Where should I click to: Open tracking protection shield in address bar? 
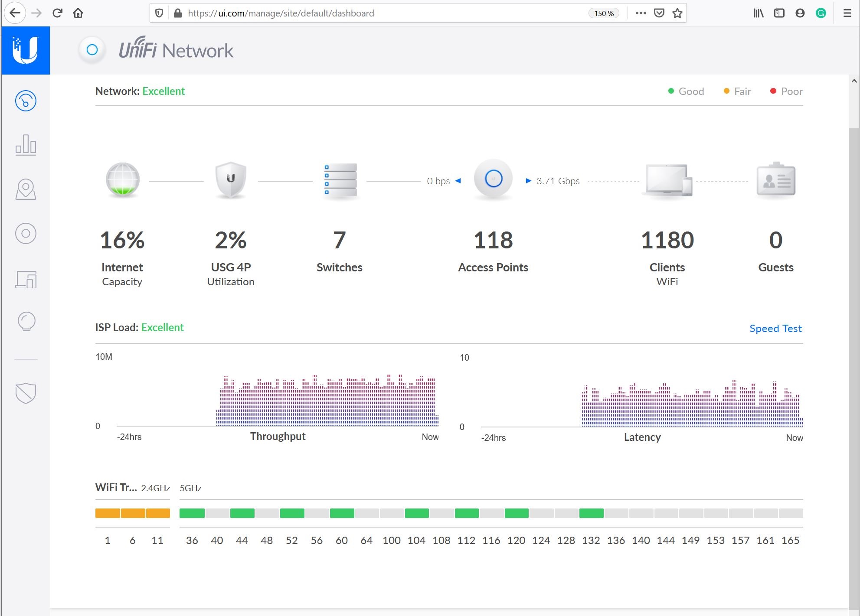click(x=159, y=13)
